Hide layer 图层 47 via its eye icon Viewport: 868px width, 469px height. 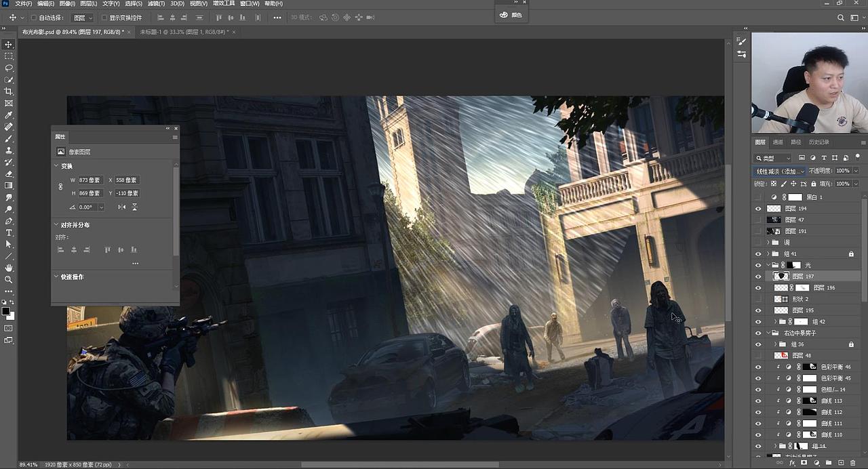tap(758, 220)
